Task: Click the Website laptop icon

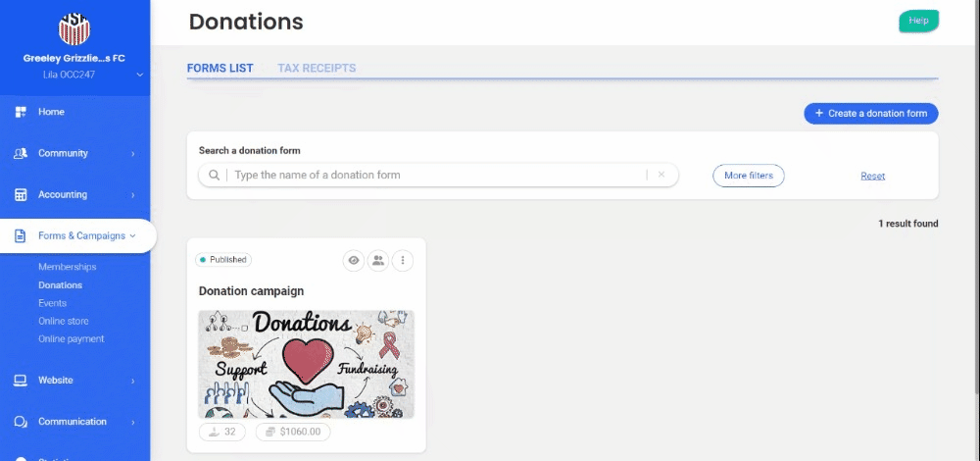Action: (21, 381)
